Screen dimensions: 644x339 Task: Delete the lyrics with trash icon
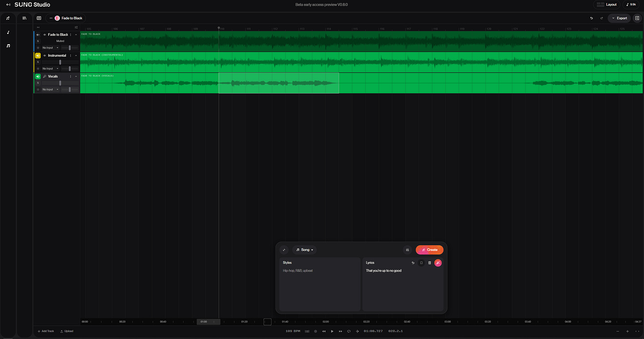point(429,263)
